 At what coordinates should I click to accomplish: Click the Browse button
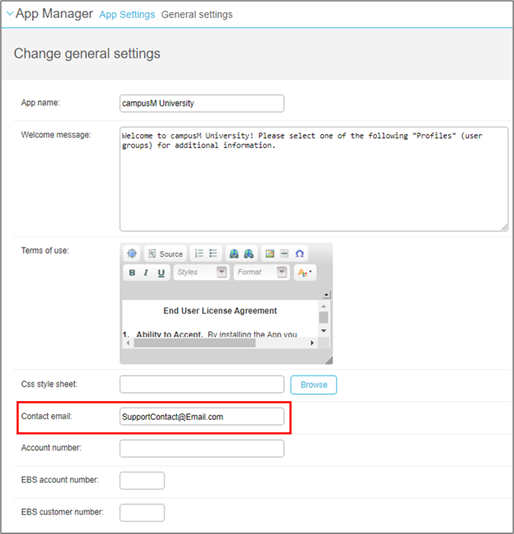(x=313, y=385)
